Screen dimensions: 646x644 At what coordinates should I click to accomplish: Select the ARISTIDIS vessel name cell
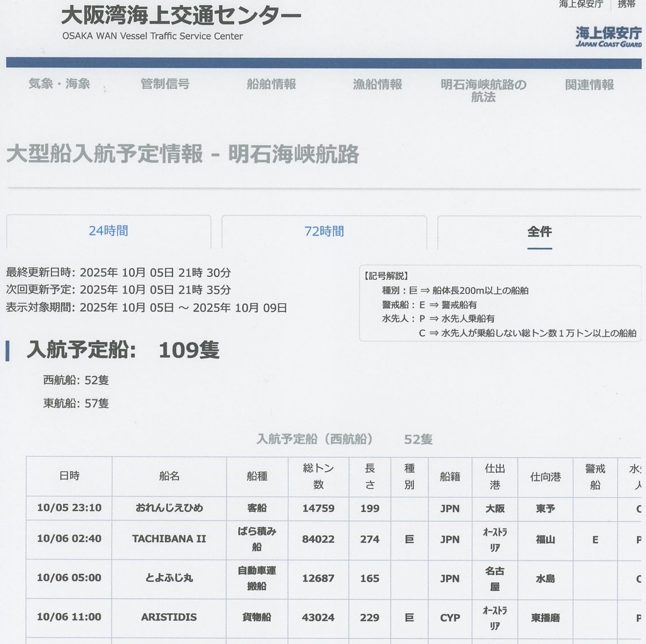tap(169, 617)
